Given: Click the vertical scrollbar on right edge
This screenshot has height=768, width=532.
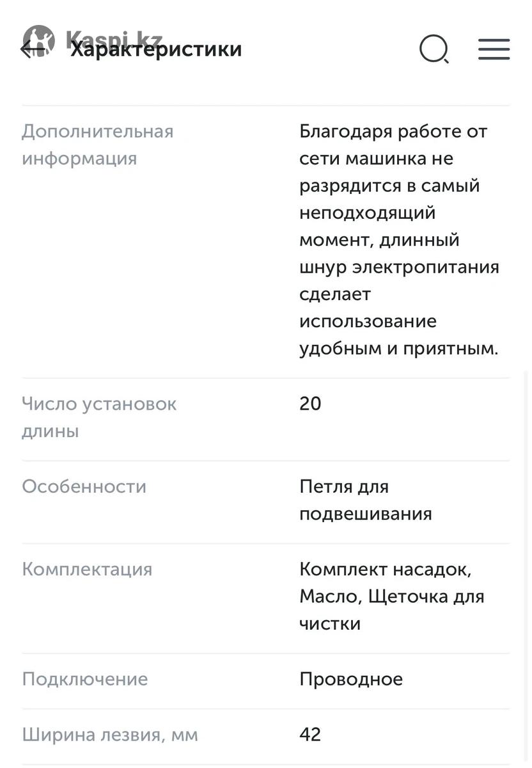Looking at the screenshot, I should pos(526,563).
